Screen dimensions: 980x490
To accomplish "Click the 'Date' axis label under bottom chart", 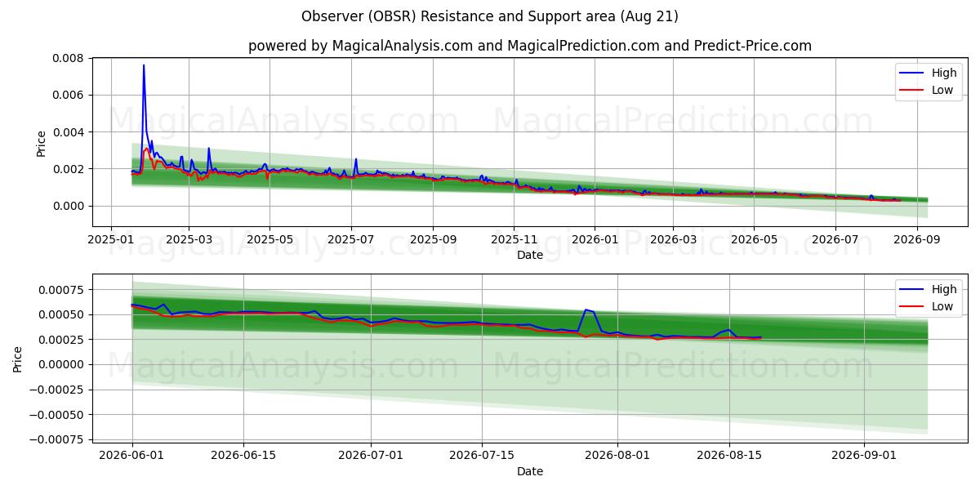I will click(x=530, y=472).
